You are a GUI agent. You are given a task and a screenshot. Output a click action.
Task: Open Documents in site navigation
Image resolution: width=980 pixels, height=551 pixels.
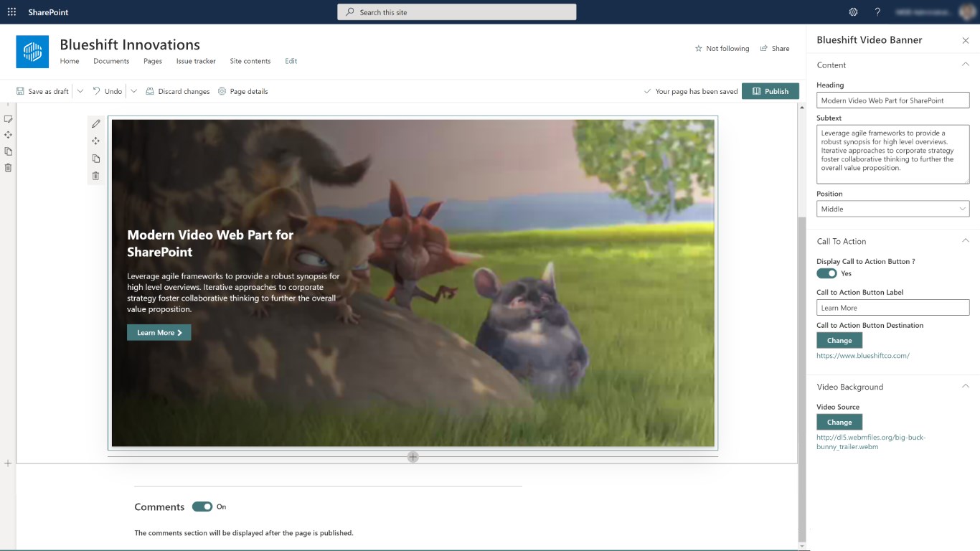tap(111, 61)
